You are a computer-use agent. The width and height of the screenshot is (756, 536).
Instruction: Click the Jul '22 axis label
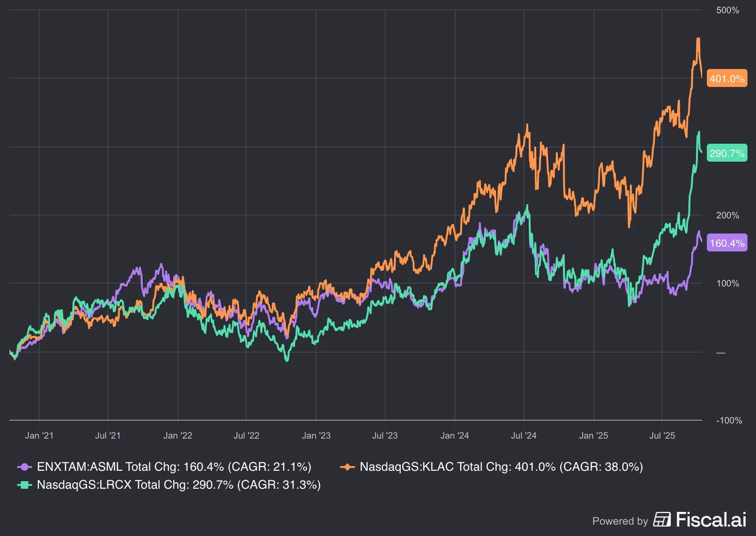[246, 435]
